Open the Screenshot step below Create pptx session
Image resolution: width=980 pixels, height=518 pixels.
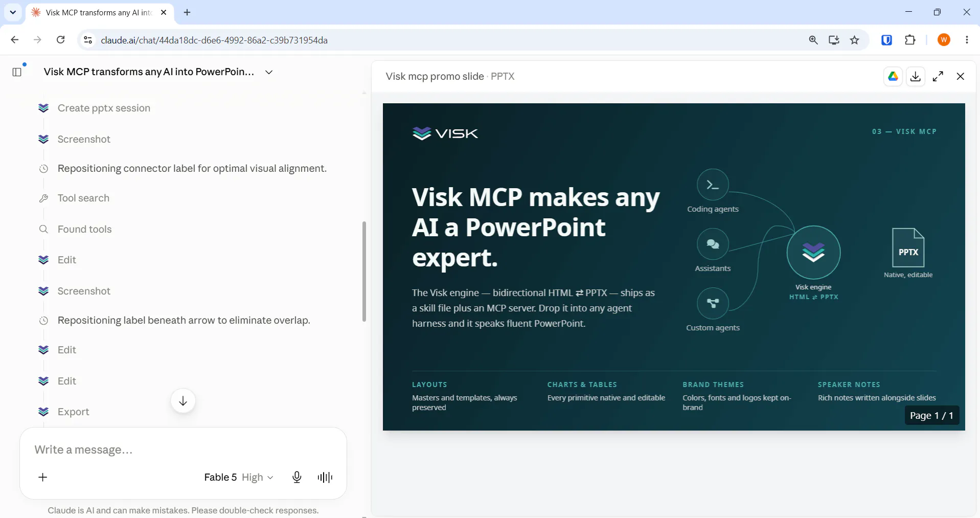84,139
